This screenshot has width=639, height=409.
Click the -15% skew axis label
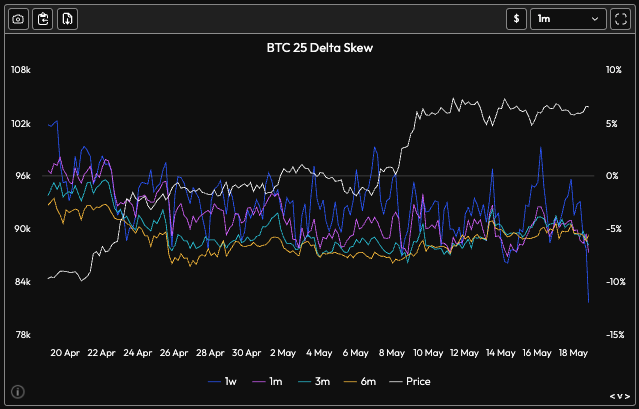(x=615, y=335)
